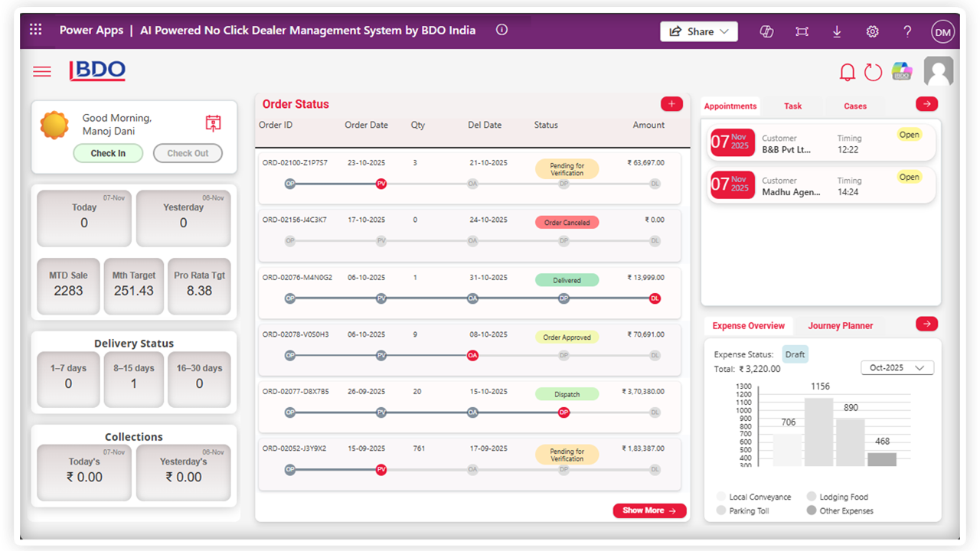This screenshot has height=551, width=980.
Task: Click the Parking Toll legend swatch
Action: (x=721, y=510)
